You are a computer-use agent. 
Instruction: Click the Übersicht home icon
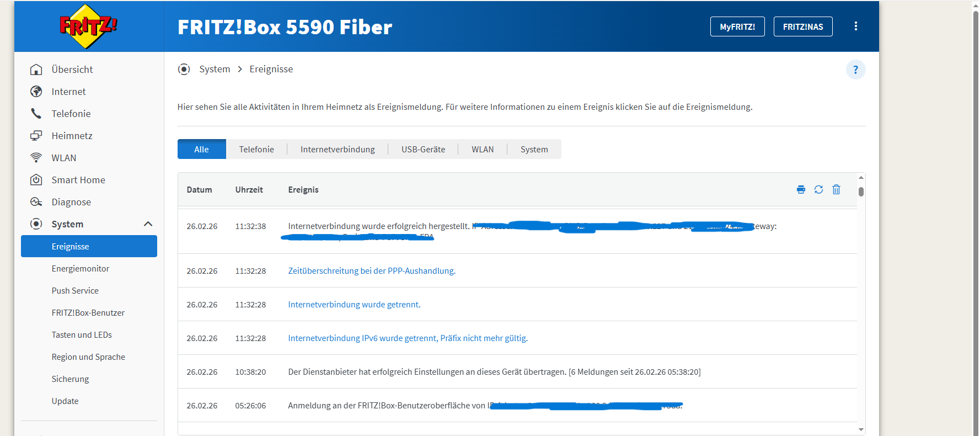tap(36, 70)
